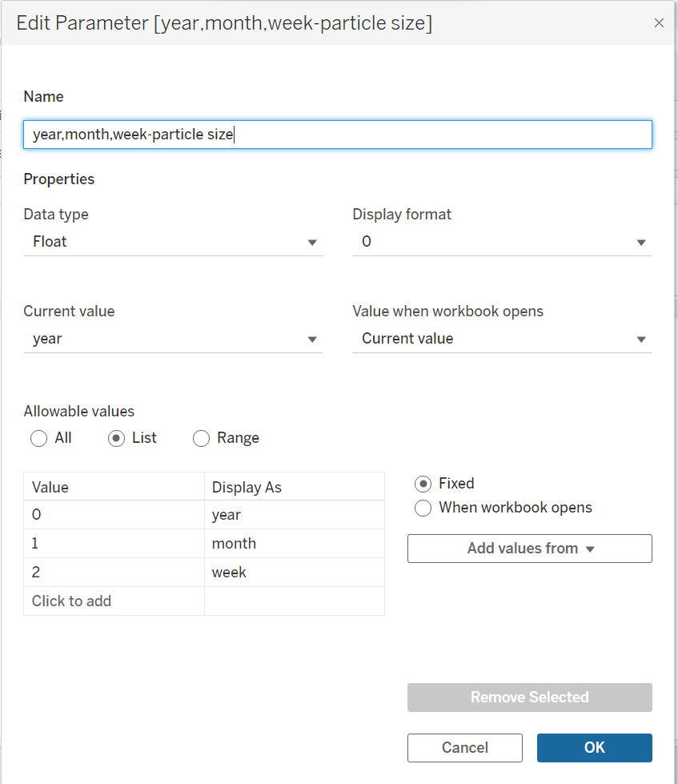Enable the When workbook opens option
Screen dimensions: 678x784
click(422, 508)
